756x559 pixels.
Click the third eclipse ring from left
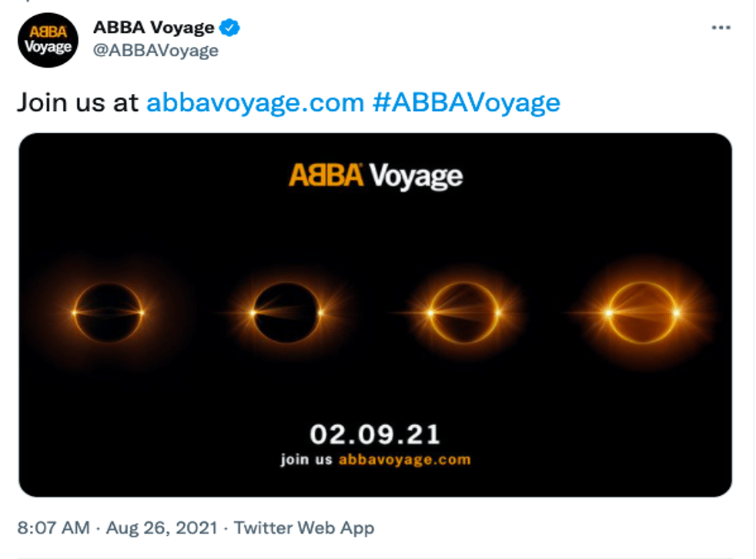pos(463,312)
